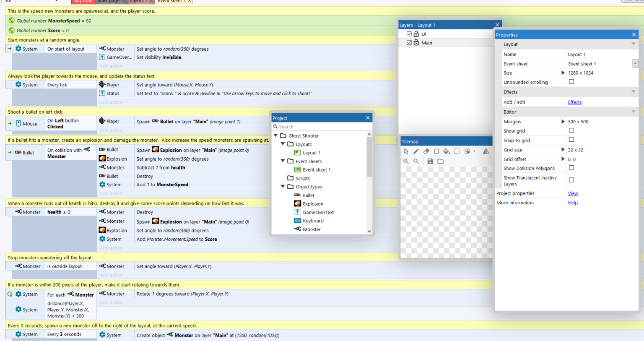View the Project properties
Image resolution: width=644 pixels, height=341 pixels.
click(x=573, y=193)
